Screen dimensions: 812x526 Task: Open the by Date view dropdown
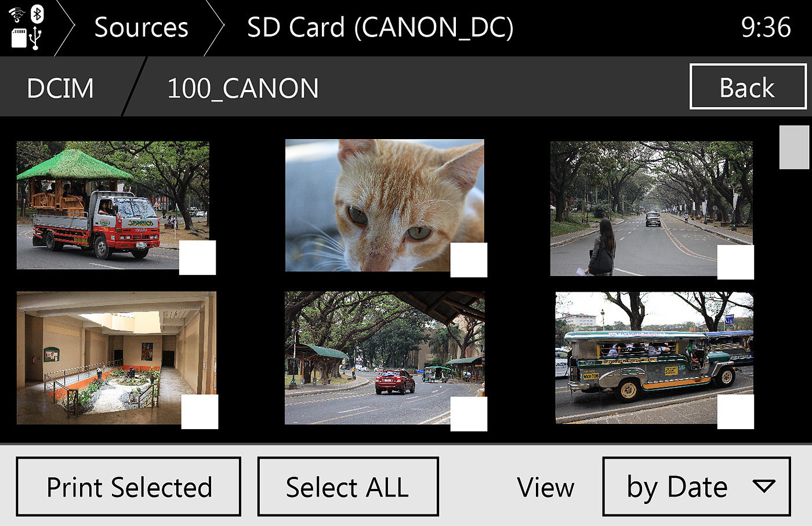[x=696, y=487]
